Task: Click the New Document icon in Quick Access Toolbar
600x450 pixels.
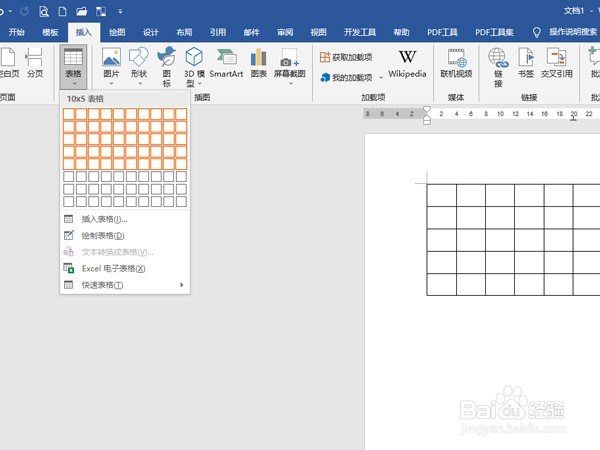Action: click(x=62, y=11)
